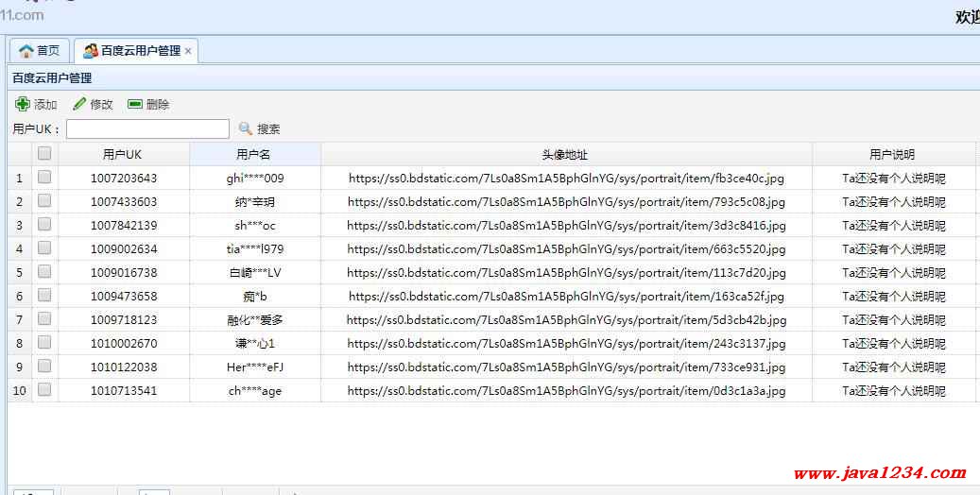980x495 pixels.
Task: Click avatar URL ending fb3ce40c.jpg
Action: tap(566, 179)
